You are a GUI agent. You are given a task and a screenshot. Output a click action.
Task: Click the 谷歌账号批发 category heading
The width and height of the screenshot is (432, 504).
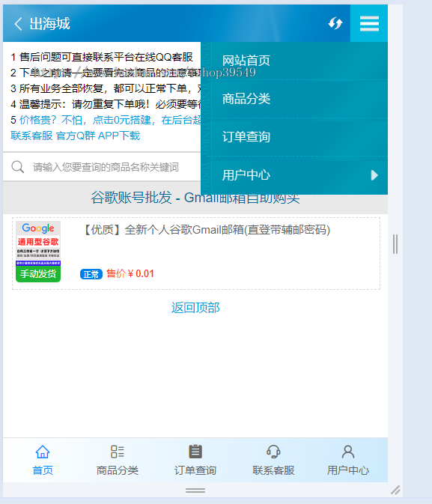195,198
